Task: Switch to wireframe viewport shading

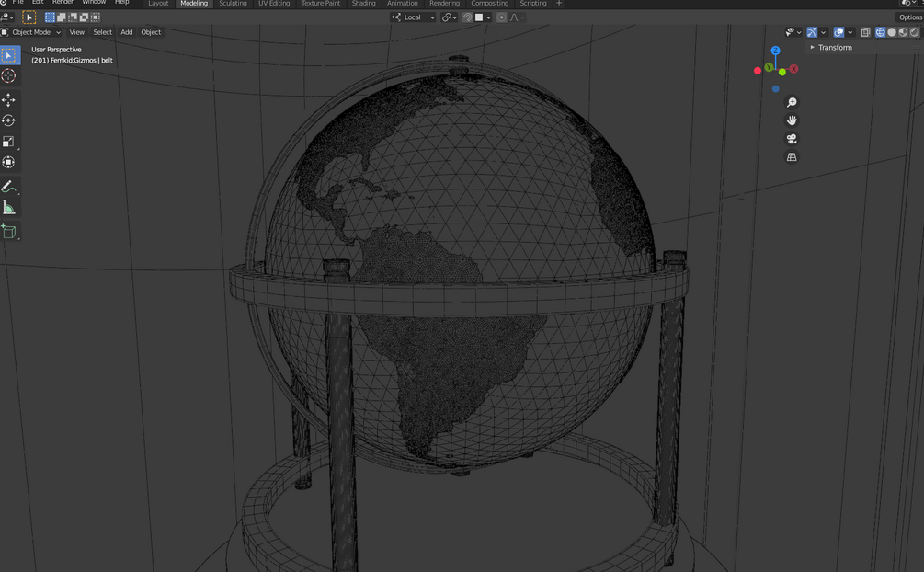Action: (x=881, y=32)
